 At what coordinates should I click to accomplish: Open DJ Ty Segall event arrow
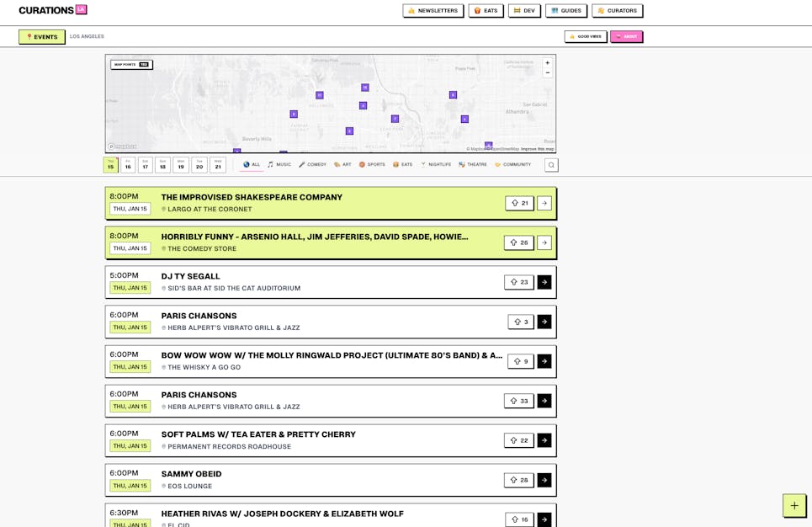[x=544, y=282]
